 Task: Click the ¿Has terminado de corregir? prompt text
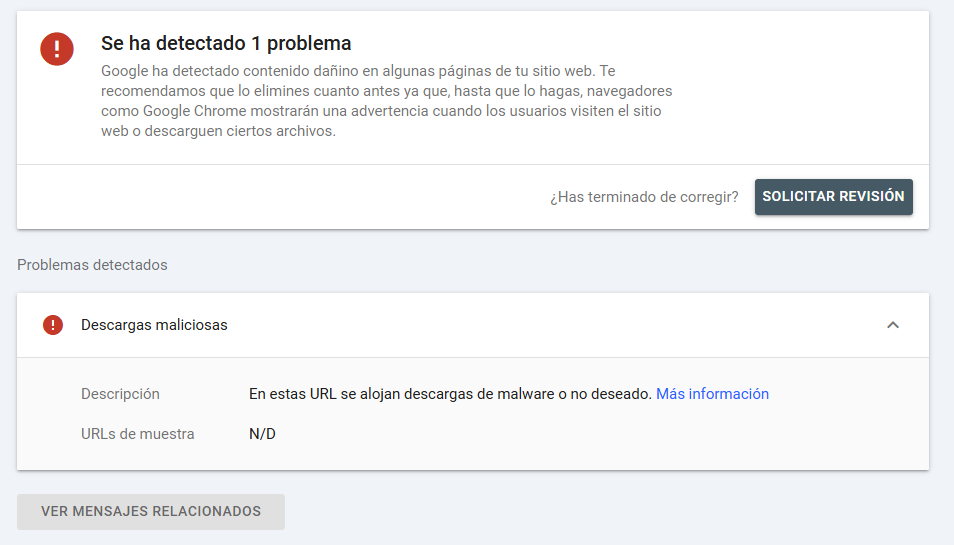click(x=644, y=197)
